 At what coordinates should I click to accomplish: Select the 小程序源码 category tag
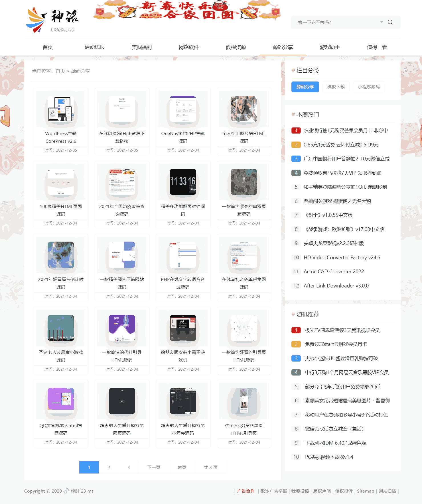pyautogui.click(x=369, y=87)
